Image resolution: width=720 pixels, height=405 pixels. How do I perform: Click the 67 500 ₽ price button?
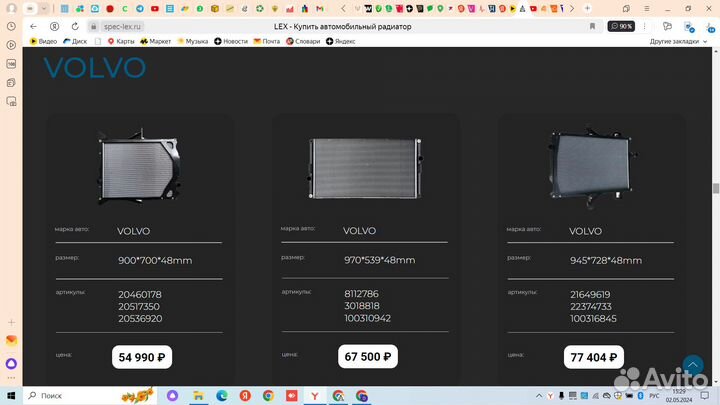[368, 357]
